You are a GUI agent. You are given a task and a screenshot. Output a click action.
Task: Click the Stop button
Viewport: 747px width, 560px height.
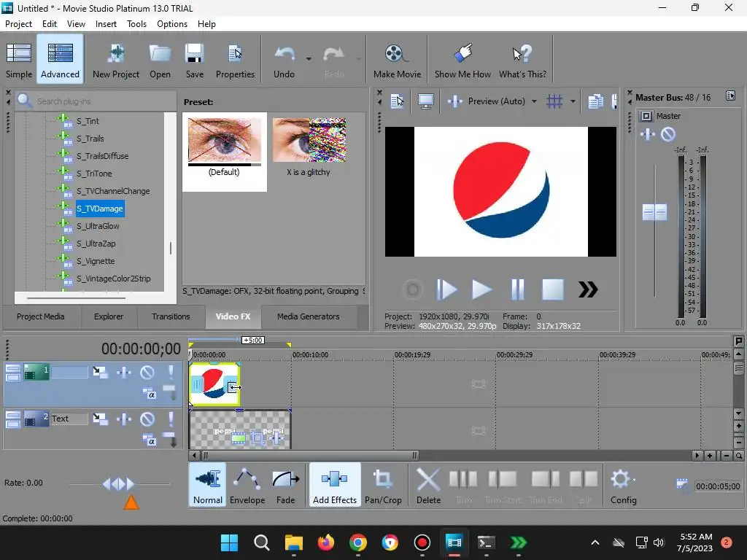[553, 289]
